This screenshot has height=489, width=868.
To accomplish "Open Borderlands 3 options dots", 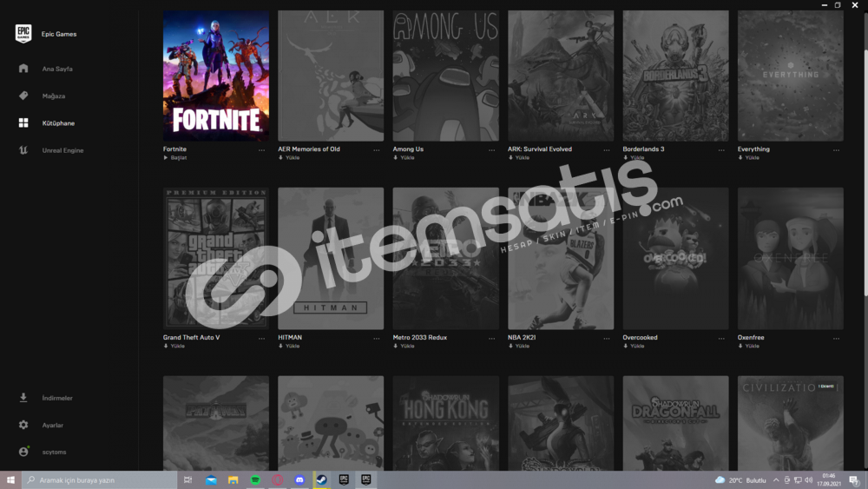I will 721,150.
